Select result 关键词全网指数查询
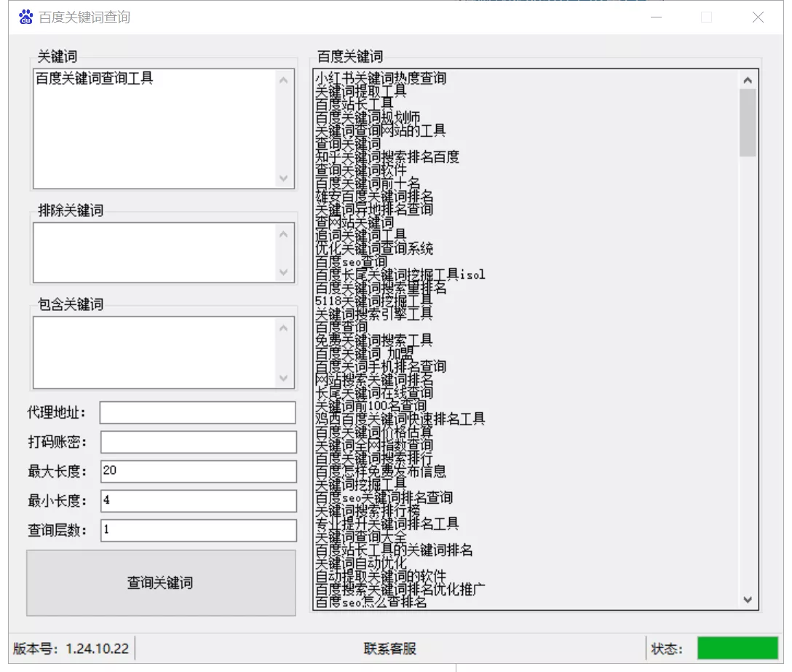Screen dimensions: 792x672 tap(374, 445)
